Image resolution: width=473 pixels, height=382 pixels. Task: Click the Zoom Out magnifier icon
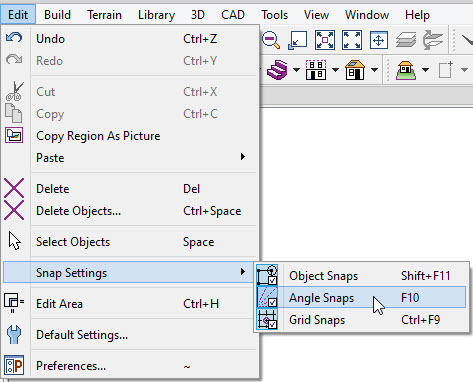coord(271,40)
